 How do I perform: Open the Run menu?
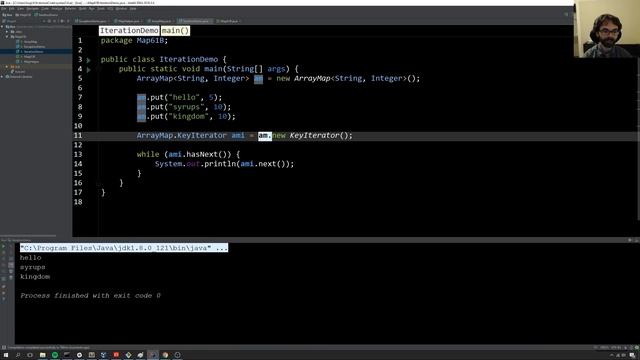(x=91, y=9)
